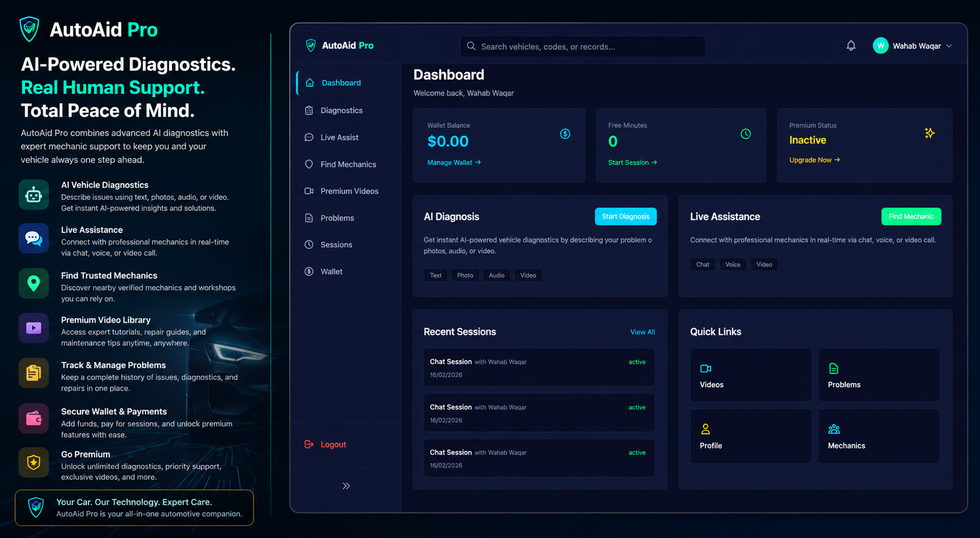This screenshot has width=980, height=538.
Task: Click the clock icon in Free Minutes card
Action: pos(746,134)
